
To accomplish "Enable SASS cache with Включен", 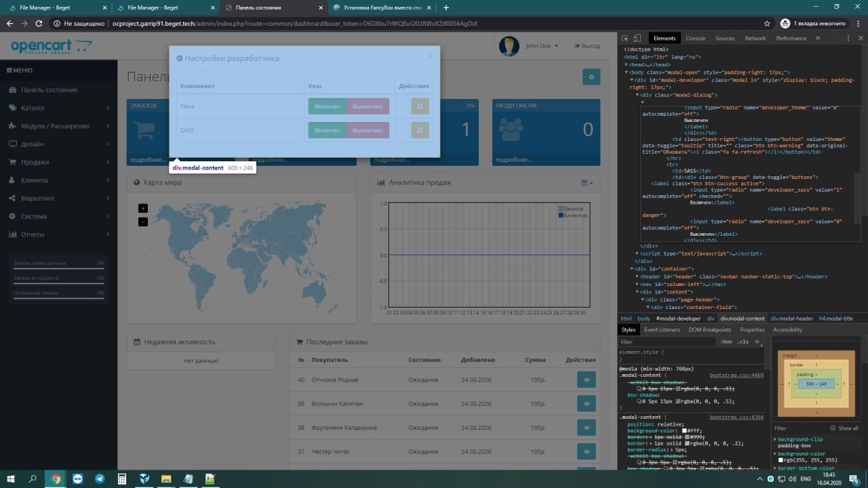I will point(328,130).
